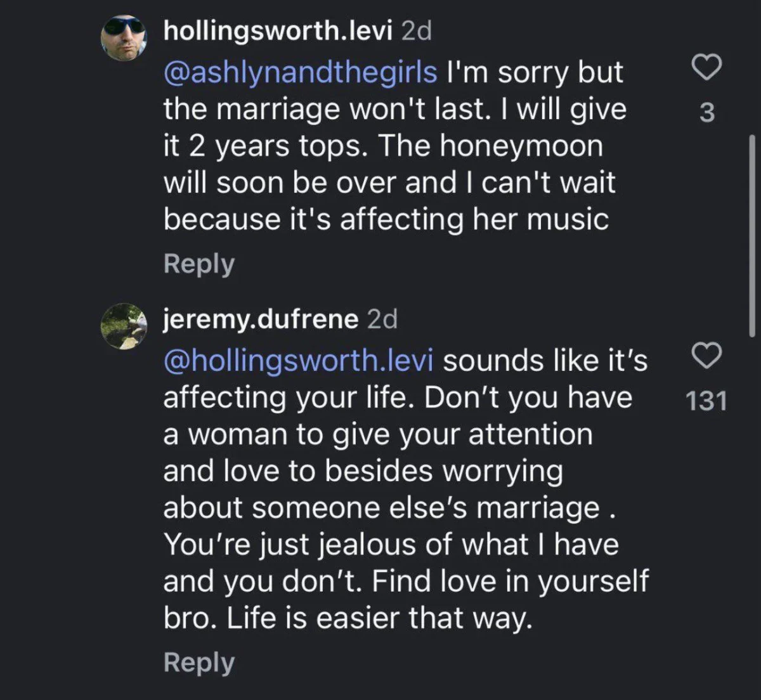View the 3 likes on hollingsworth.levi's comment
Viewport: 761px width, 700px height.
[x=706, y=113]
